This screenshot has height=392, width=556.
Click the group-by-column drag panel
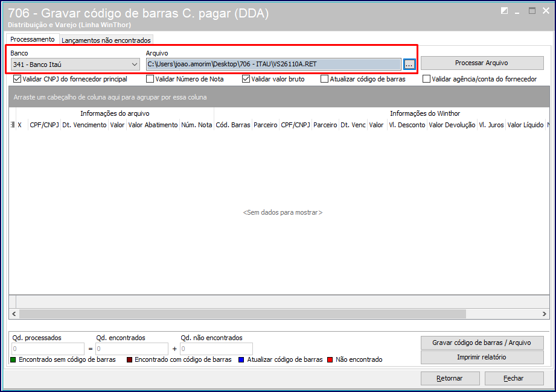point(279,97)
